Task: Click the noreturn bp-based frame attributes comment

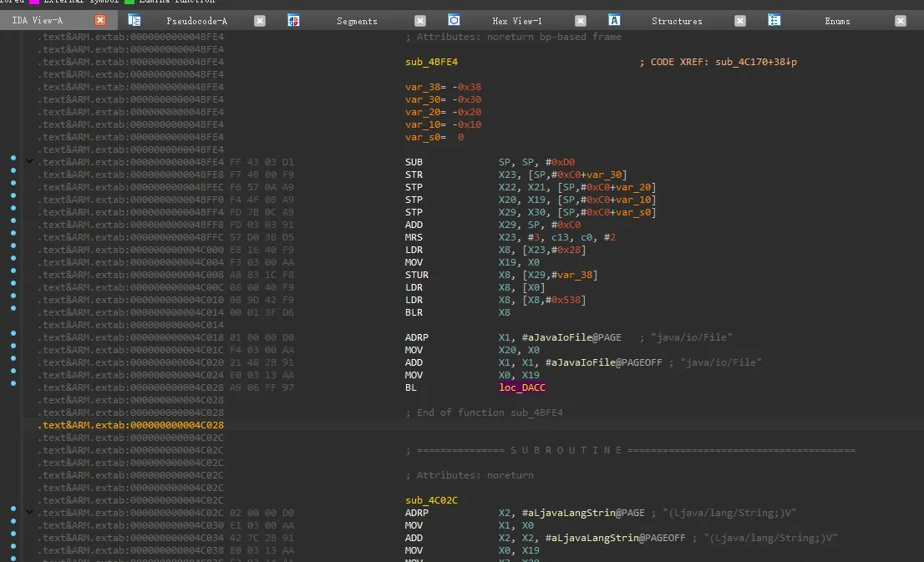Action: pos(513,37)
